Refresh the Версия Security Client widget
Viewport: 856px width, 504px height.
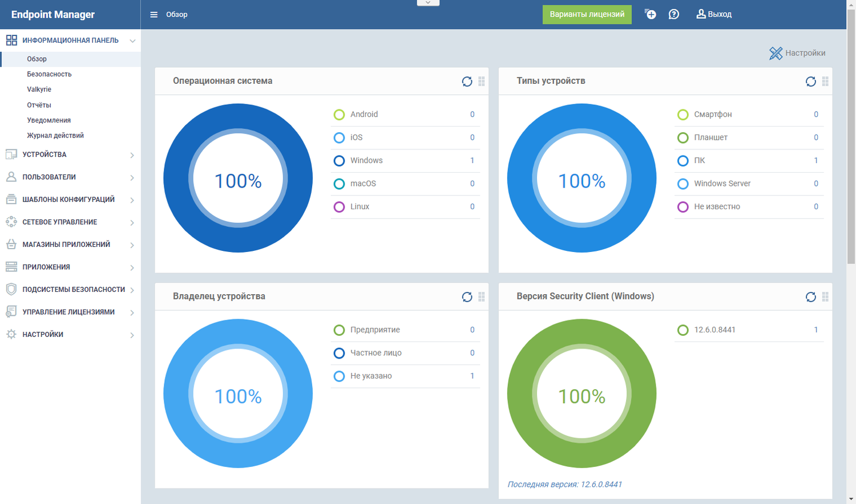click(810, 297)
